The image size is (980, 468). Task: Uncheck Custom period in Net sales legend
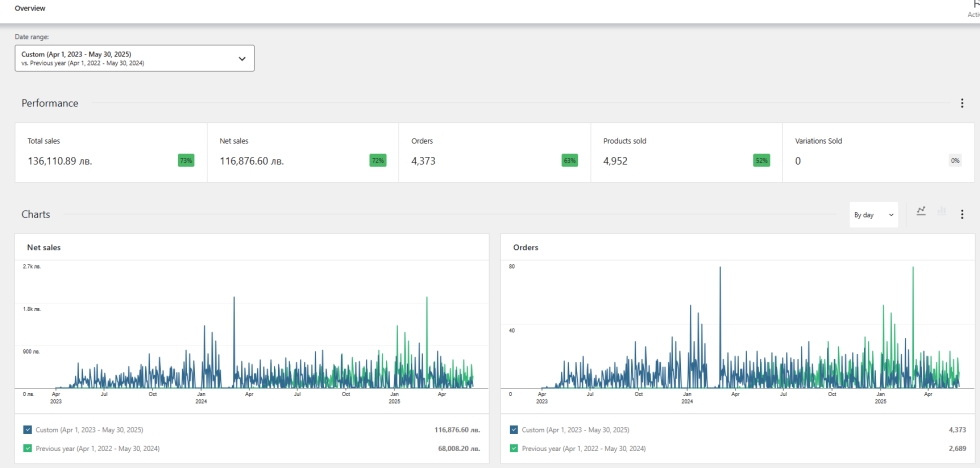tap(27, 429)
